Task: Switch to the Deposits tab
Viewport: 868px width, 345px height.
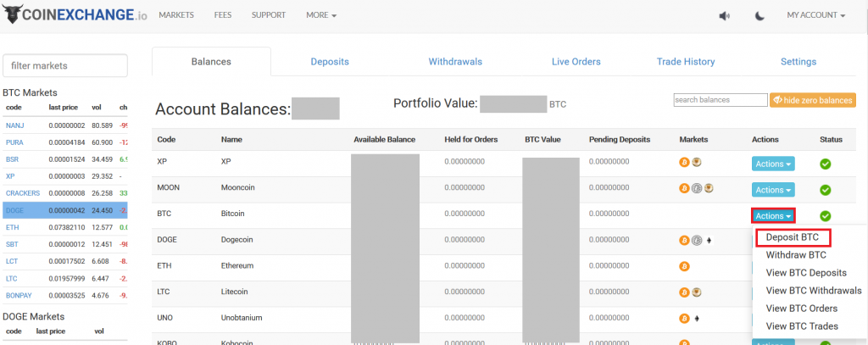Action: coord(330,62)
